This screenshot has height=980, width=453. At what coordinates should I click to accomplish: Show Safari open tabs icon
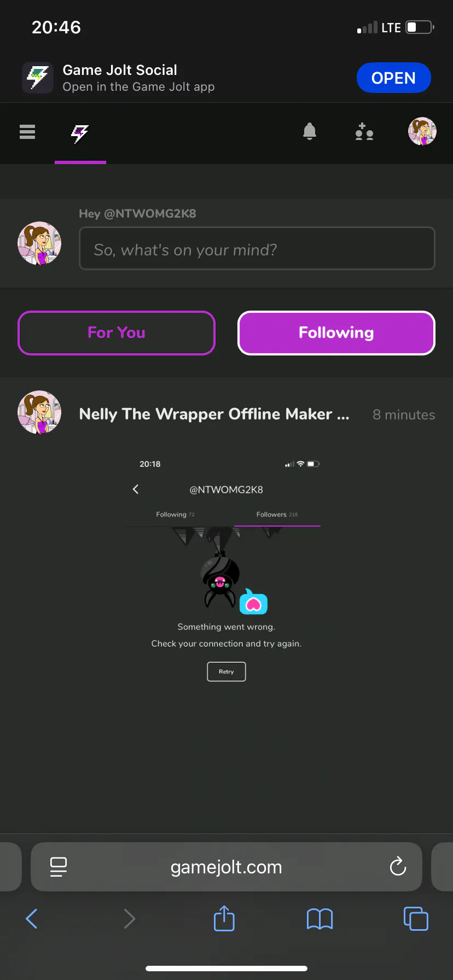point(416,918)
